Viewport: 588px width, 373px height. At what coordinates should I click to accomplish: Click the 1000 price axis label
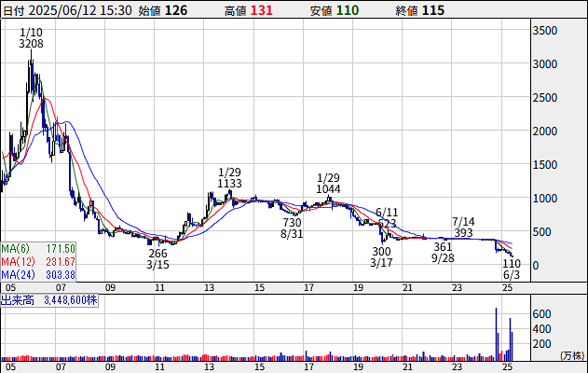545,199
